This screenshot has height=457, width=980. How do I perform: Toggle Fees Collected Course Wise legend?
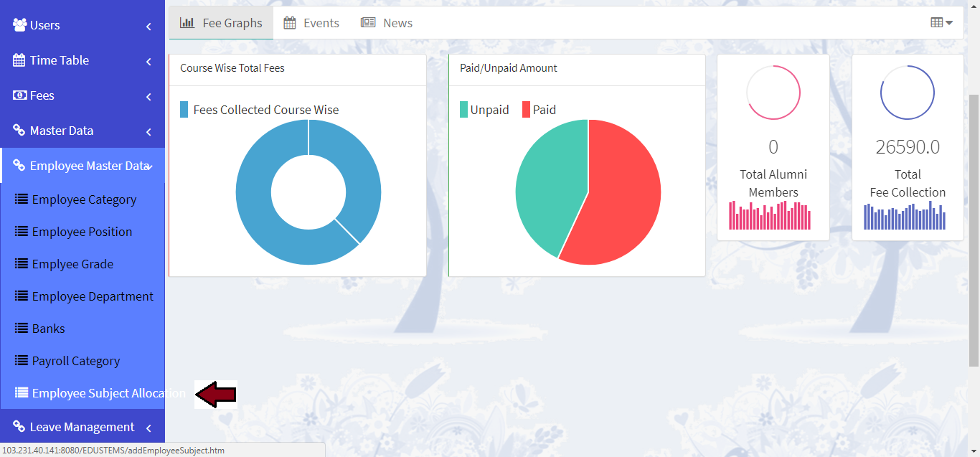(259, 110)
